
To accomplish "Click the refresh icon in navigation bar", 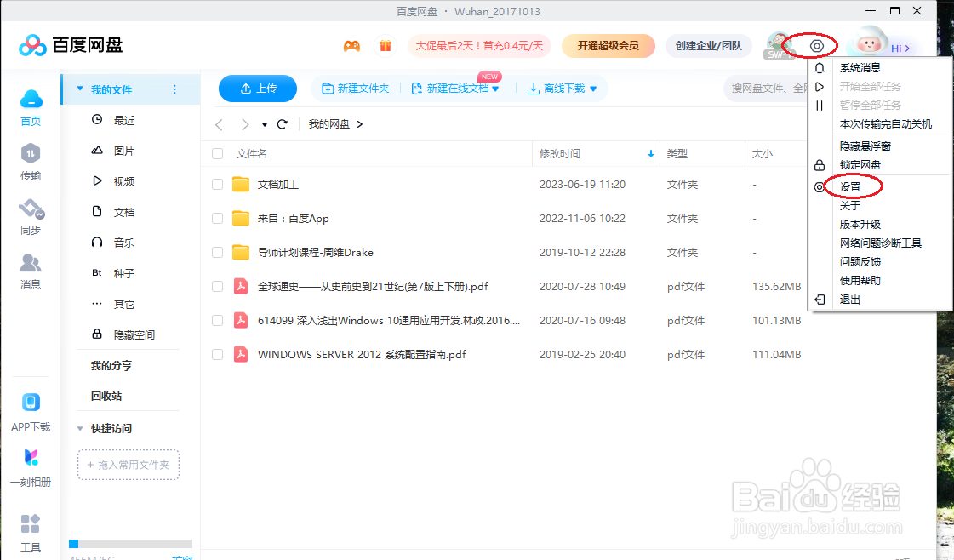I will click(282, 124).
